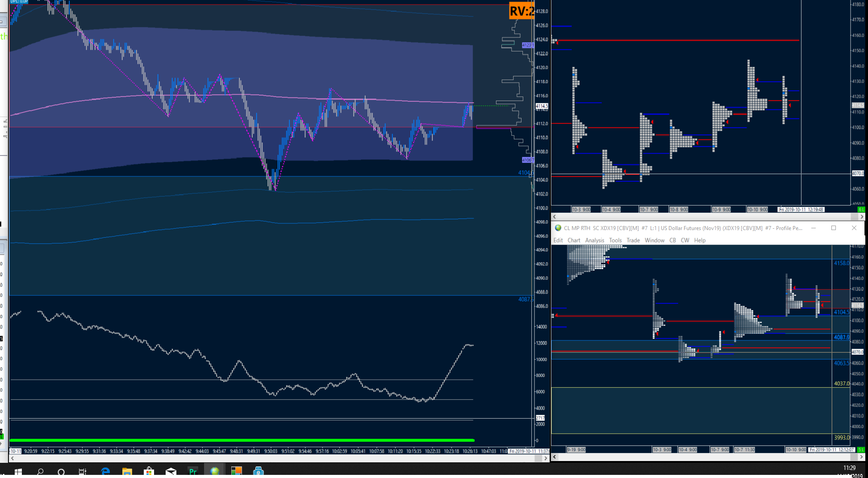Close the US Dollar Futures profile window
This screenshot has height=478, width=868.
pyautogui.click(x=854, y=228)
